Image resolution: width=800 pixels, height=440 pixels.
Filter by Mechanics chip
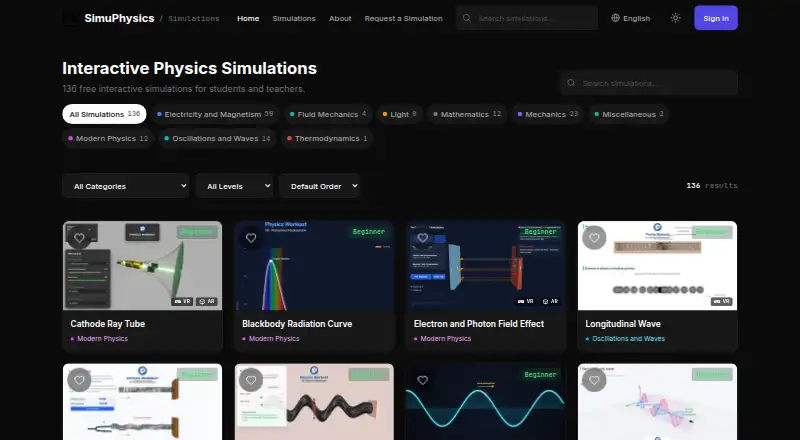[x=548, y=114]
